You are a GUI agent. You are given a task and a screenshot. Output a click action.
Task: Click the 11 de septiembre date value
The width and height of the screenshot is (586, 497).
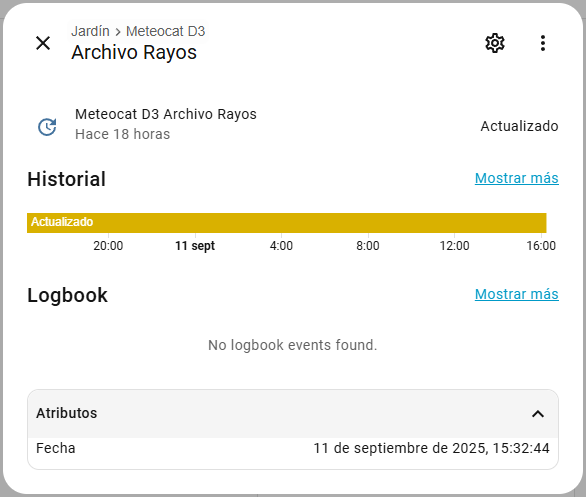[431, 448]
